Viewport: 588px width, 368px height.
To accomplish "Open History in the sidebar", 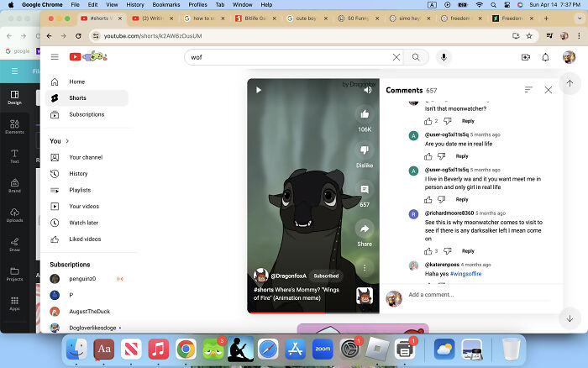I will click(78, 173).
